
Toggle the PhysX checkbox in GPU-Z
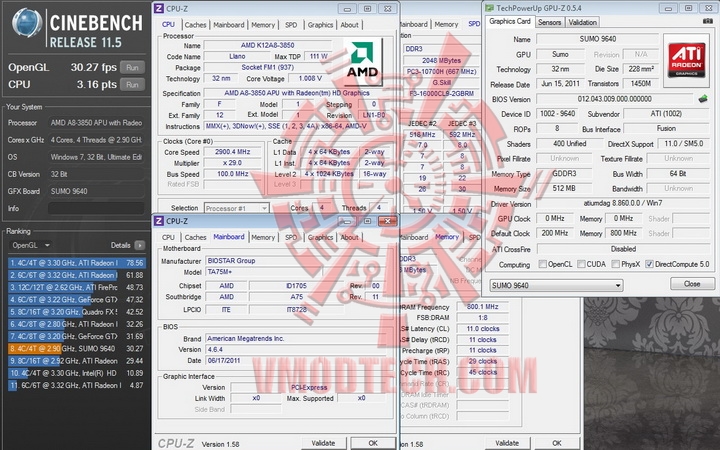[615, 264]
